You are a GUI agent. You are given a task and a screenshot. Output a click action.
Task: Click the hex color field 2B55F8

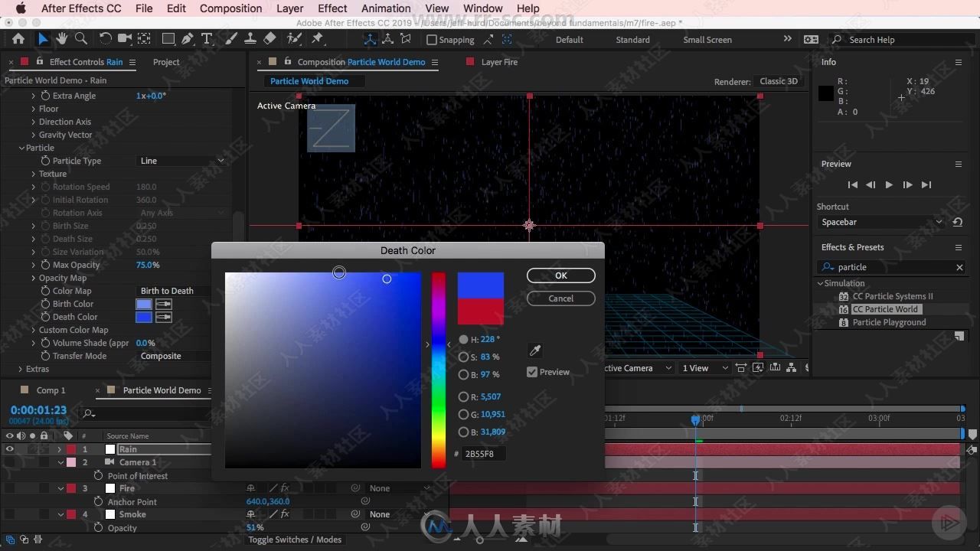point(484,454)
